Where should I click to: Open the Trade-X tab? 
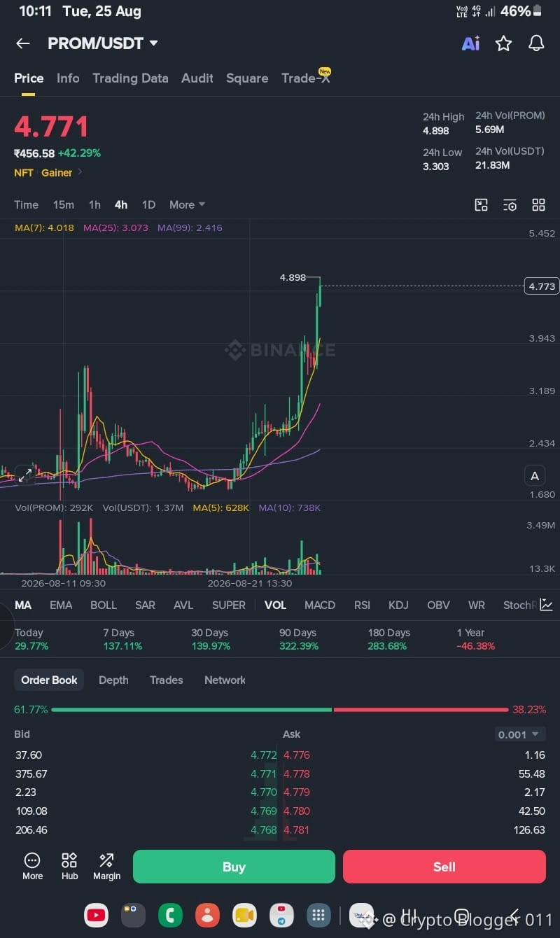tap(306, 78)
